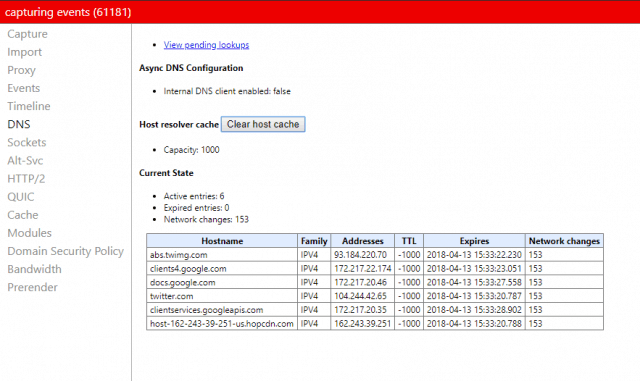Viewport: 640px width, 381px height.
Task: Open the Sockets section
Action: pyautogui.click(x=27, y=142)
